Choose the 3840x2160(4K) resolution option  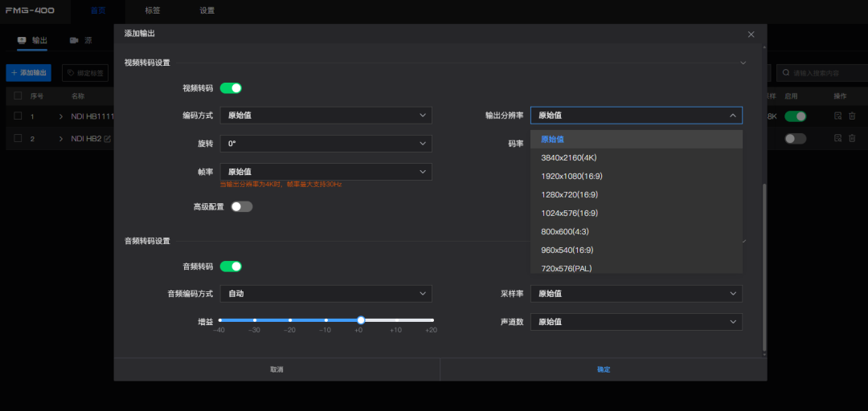pyautogui.click(x=569, y=157)
